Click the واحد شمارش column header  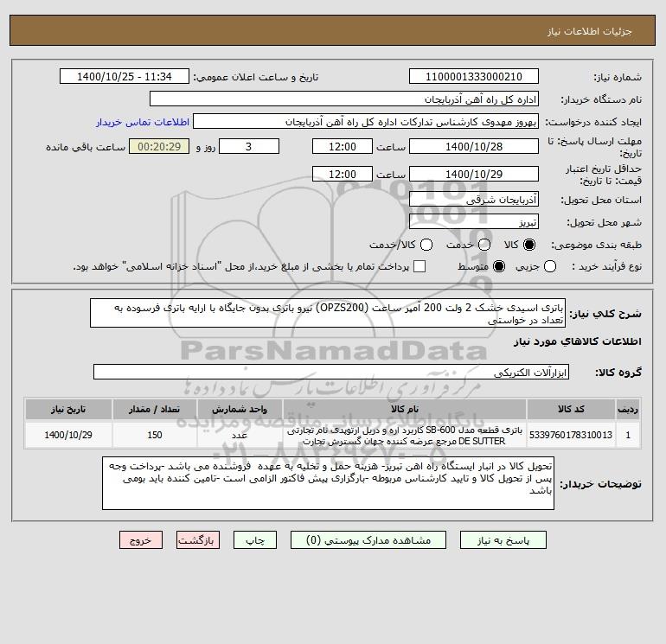pos(240,409)
